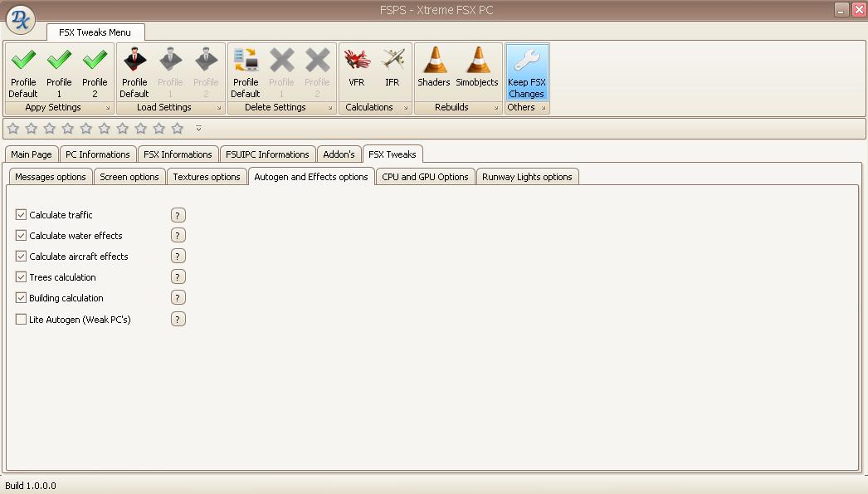Open help for Calculate aircraft effects
868x494 pixels.
[x=178, y=256]
